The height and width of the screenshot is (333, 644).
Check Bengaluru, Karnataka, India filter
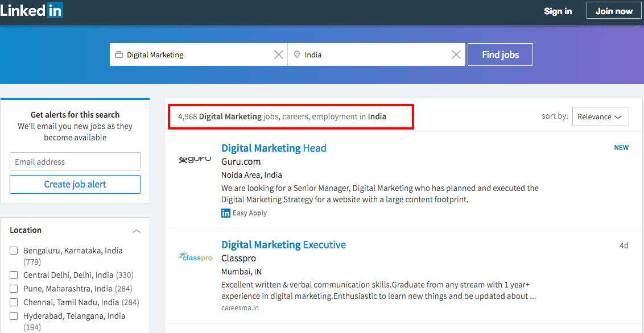14,251
